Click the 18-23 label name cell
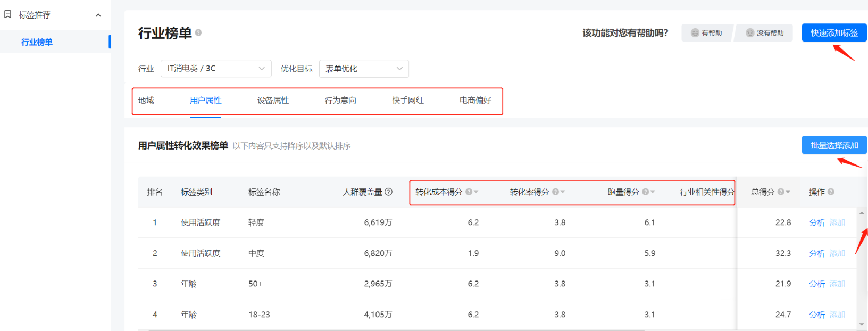The height and width of the screenshot is (331, 868). pyautogui.click(x=259, y=315)
